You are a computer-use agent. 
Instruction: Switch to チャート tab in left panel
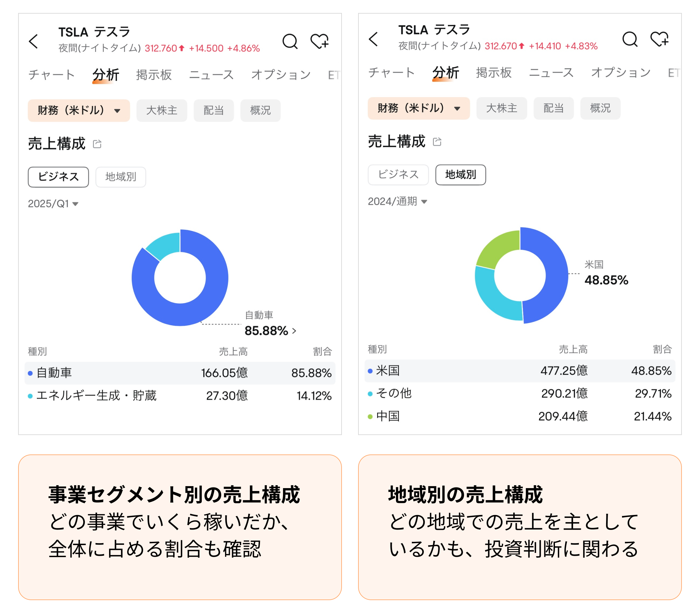coord(51,75)
